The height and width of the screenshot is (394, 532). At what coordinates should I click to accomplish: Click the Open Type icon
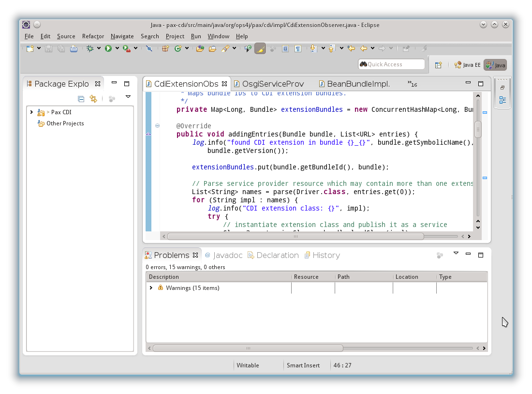point(200,48)
